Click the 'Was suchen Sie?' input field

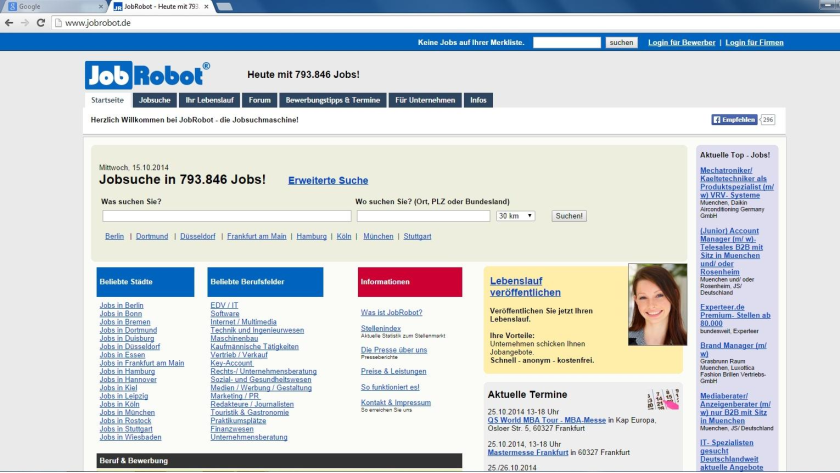(227, 216)
